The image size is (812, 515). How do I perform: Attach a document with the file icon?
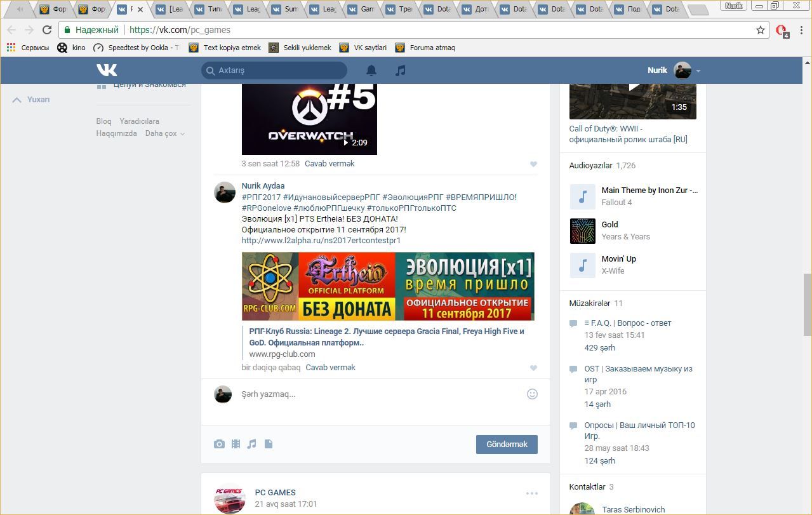(x=269, y=444)
